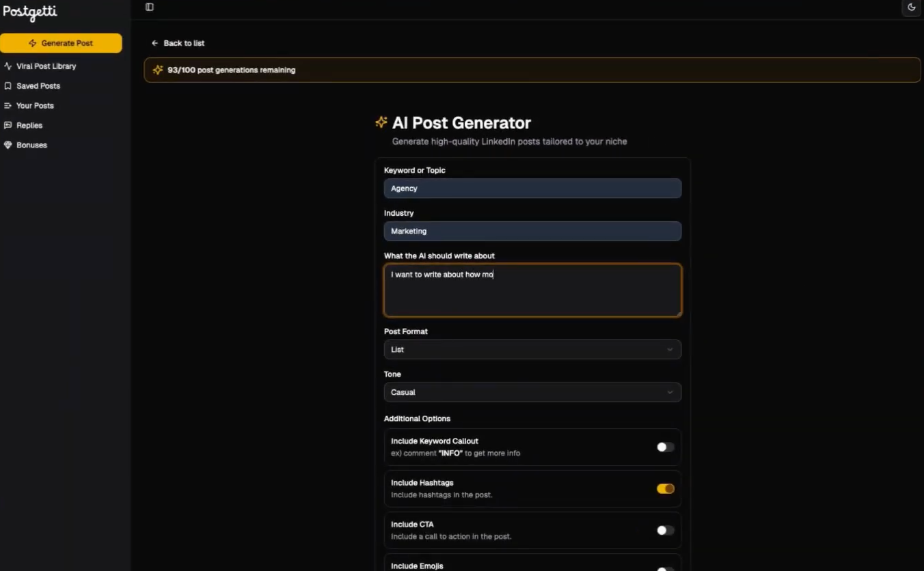
Task: Open the Tone dropdown showing Casual
Action: (532, 392)
